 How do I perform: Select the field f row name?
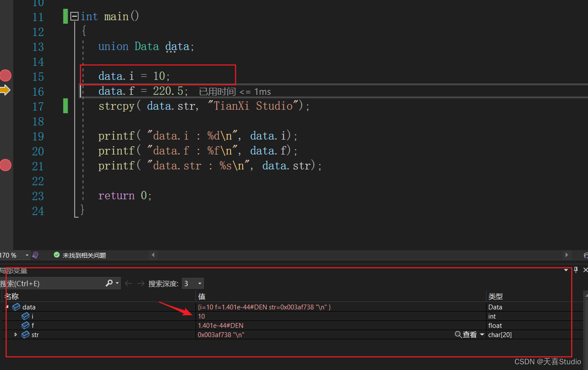(33, 326)
